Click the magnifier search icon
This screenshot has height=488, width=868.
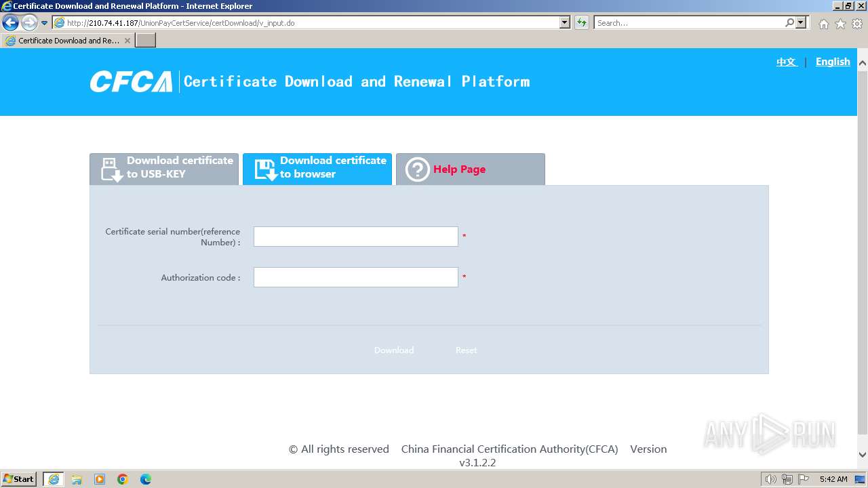pyautogui.click(x=789, y=22)
